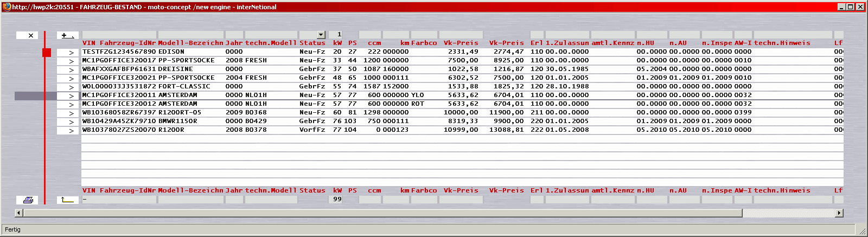Click the up-arrow return icon at bottom
Image resolution: width=868 pixels, height=237 pixels.
(x=68, y=200)
